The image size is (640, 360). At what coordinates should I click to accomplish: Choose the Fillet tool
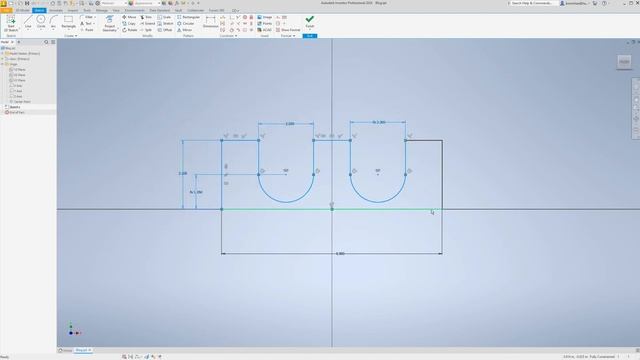(87, 17)
